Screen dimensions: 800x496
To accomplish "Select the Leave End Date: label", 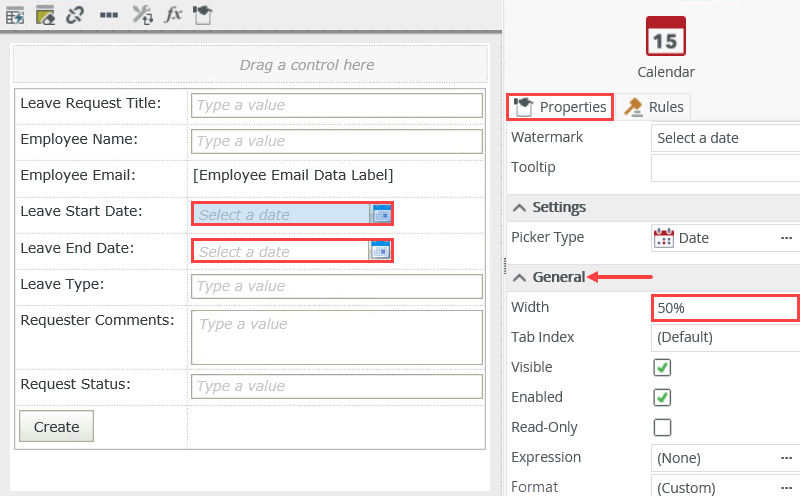I will (77, 248).
